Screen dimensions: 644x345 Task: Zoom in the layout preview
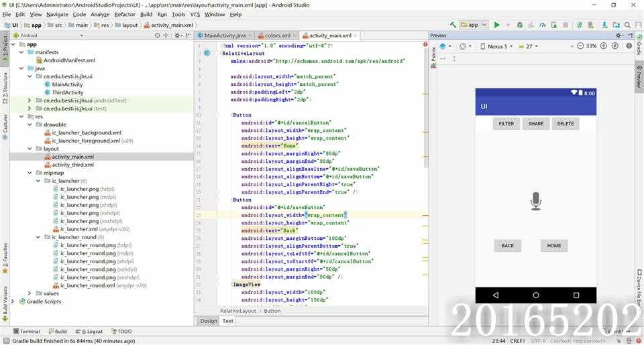pos(603,46)
